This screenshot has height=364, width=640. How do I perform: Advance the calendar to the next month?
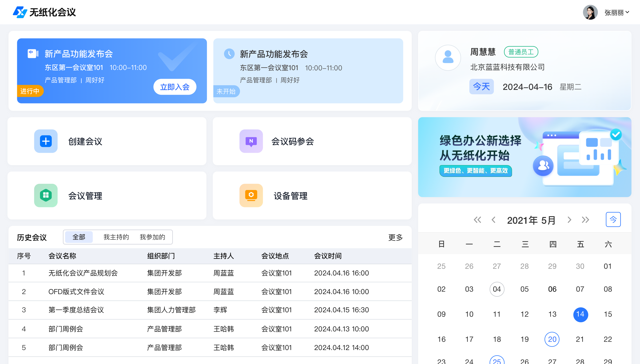(x=569, y=220)
